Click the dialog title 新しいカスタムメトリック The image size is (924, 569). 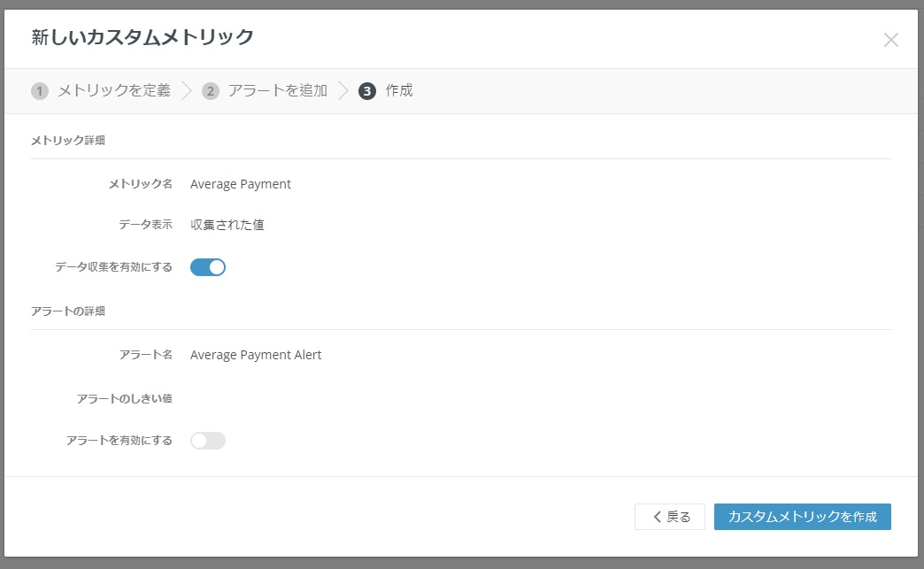(x=142, y=37)
